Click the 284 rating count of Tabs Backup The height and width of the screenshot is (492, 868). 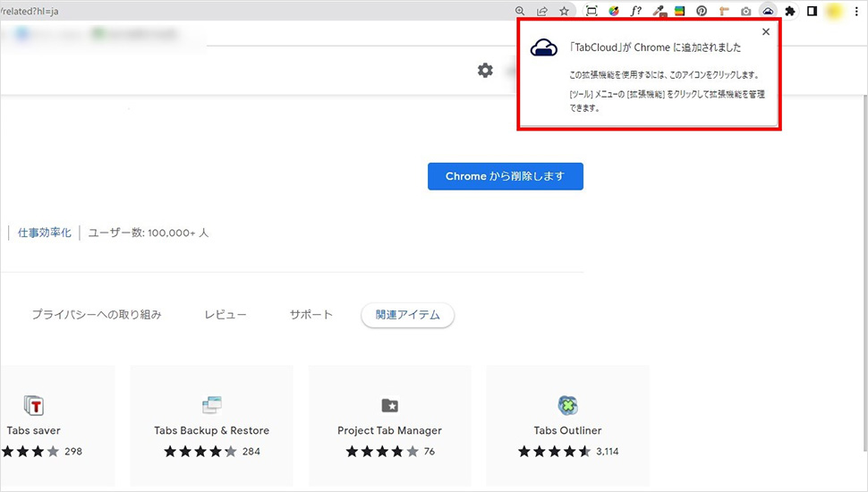pyautogui.click(x=251, y=452)
